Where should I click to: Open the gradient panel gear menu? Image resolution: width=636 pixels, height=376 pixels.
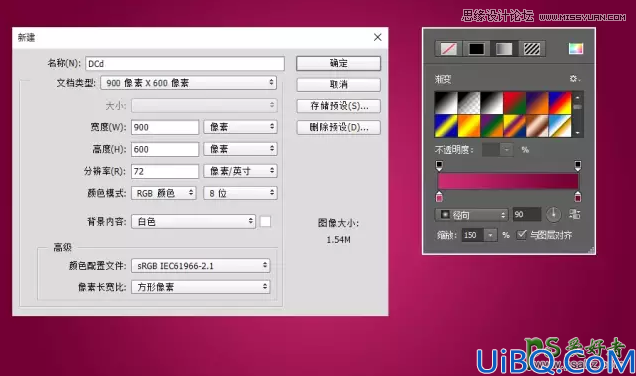coord(574,79)
